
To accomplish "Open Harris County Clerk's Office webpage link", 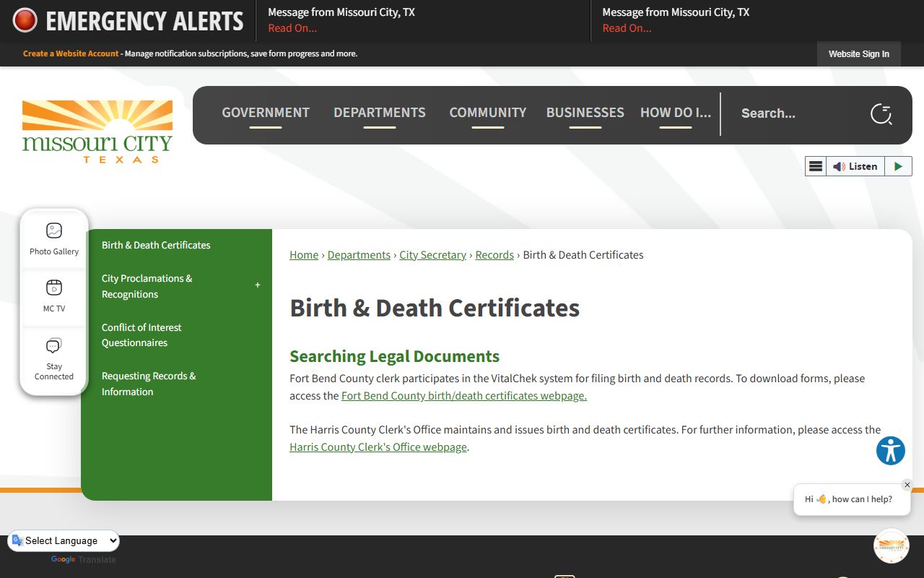I will [378, 447].
